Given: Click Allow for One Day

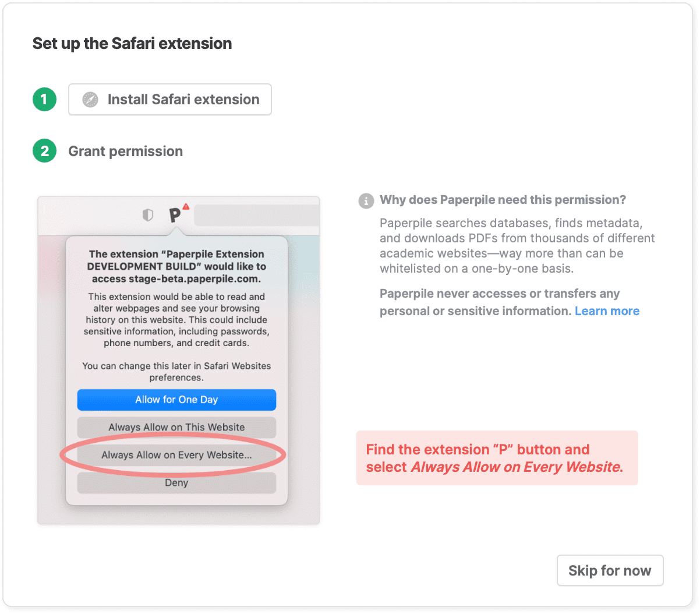Looking at the screenshot, I should click(176, 400).
